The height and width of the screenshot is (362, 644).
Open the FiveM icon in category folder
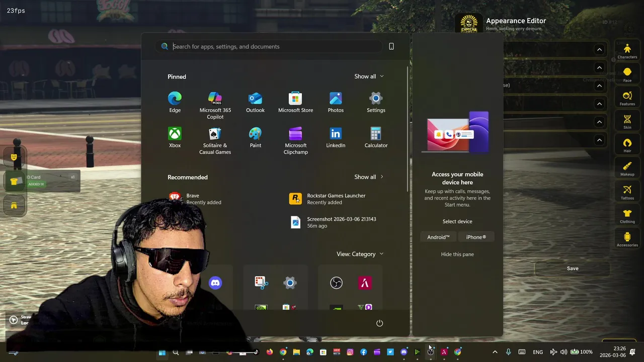point(365,283)
